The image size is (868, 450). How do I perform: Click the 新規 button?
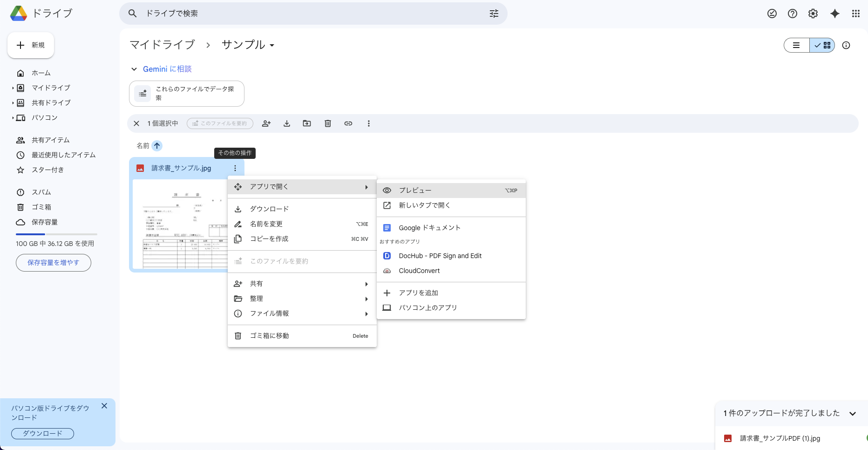tap(31, 45)
